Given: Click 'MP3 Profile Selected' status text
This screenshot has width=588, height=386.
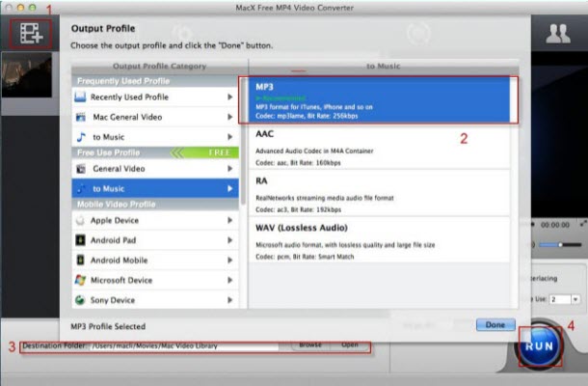Looking at the screenshot, I should 108,326.
